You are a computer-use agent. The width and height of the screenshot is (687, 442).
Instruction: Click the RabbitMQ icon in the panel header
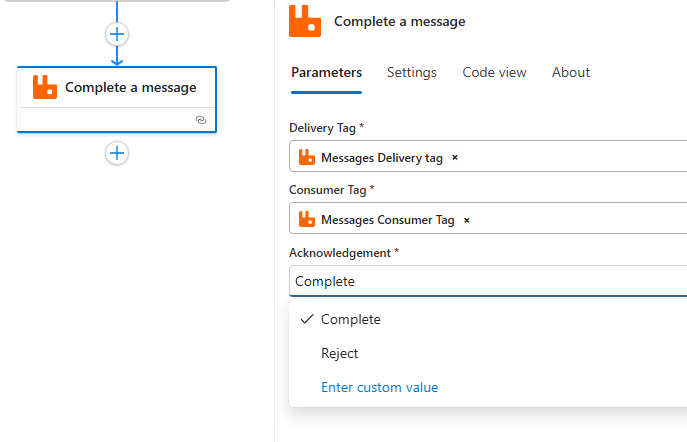tap(305, 21)
